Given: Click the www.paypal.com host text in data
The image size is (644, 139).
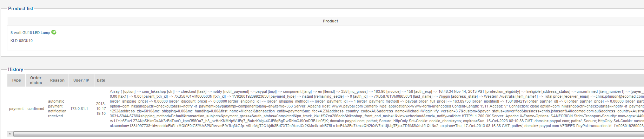Looking at the screenshot, I should 347,106.
